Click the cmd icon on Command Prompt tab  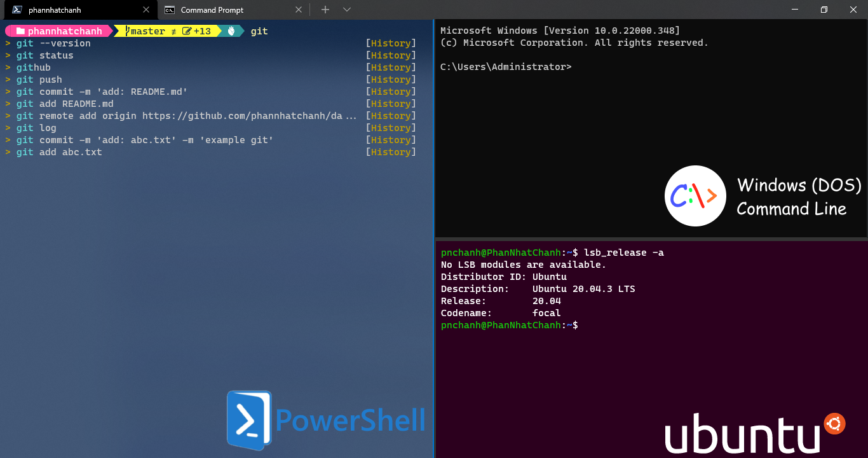point(170,10)
